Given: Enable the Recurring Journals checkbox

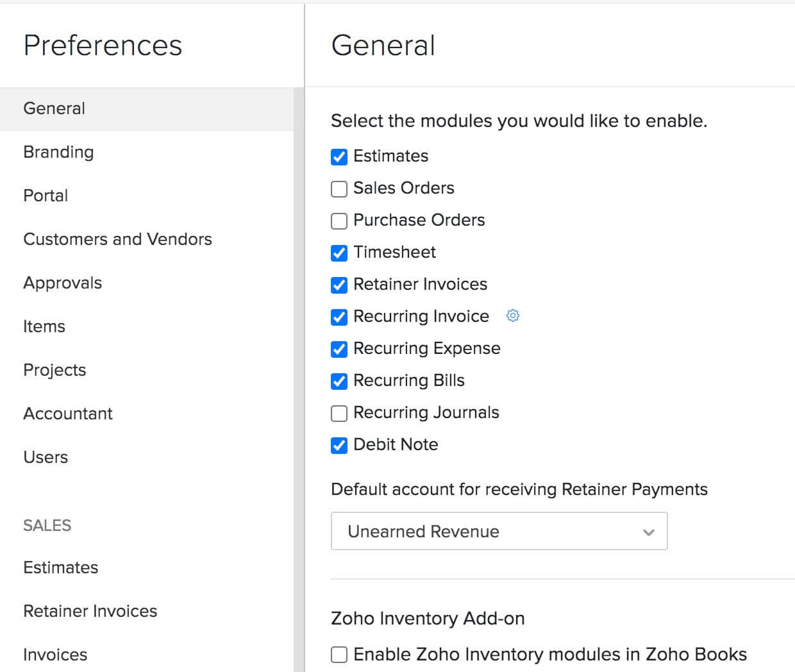Looking at the screenshot, I should coord(339,413).
